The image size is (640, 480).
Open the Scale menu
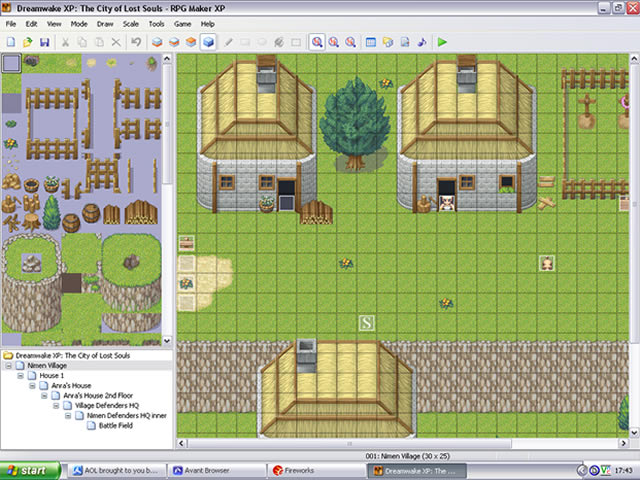click(x=131, y=24)
